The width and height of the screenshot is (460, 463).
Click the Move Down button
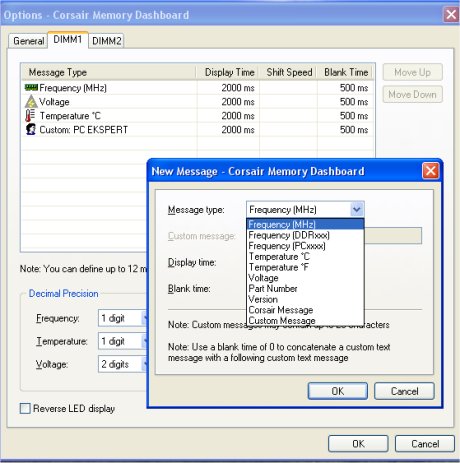click(x=412, y=94)
